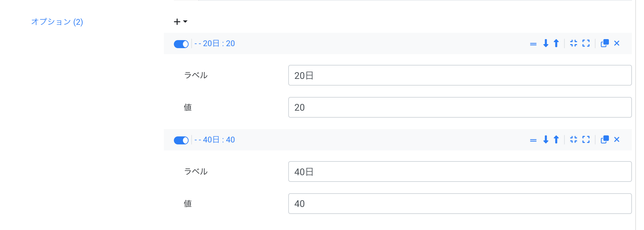Click the オプション (2) link
Image resolution: width=644 pixels, height=230 pixels.
57,22
